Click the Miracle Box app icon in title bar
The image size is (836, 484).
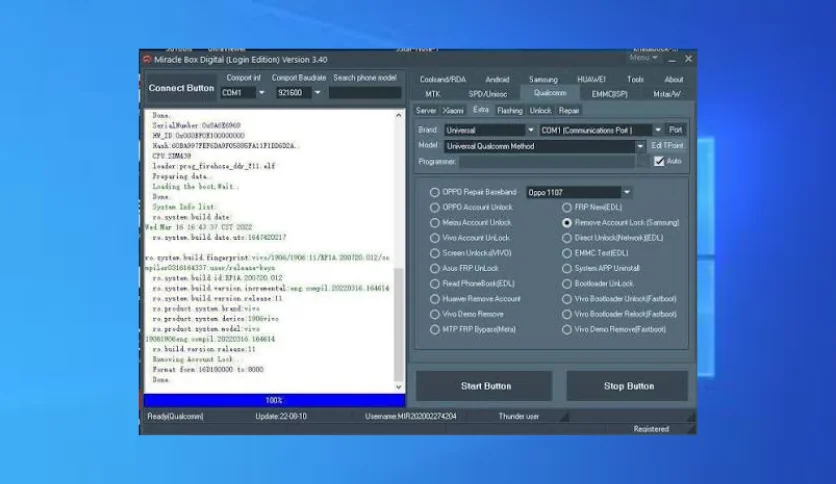(x=147, y=60)
